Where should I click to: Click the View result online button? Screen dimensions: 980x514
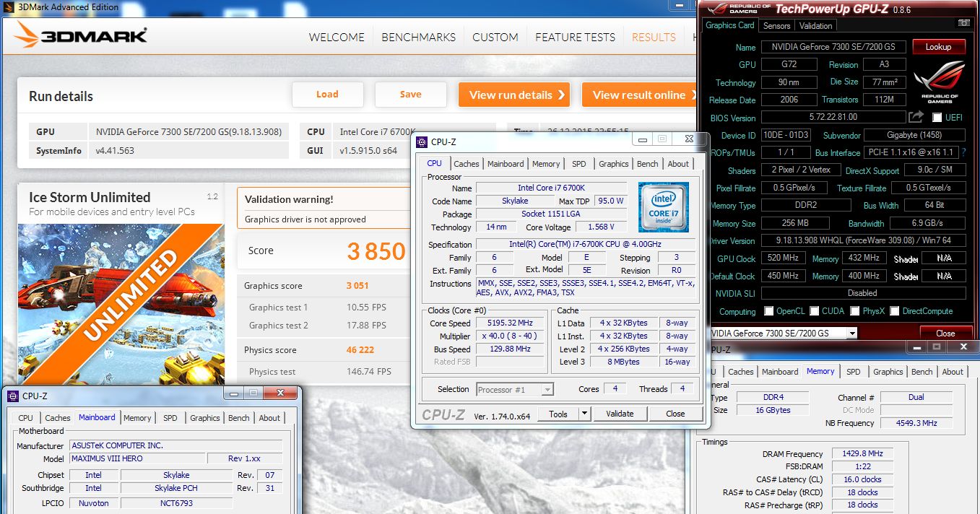tap(640, 95)
